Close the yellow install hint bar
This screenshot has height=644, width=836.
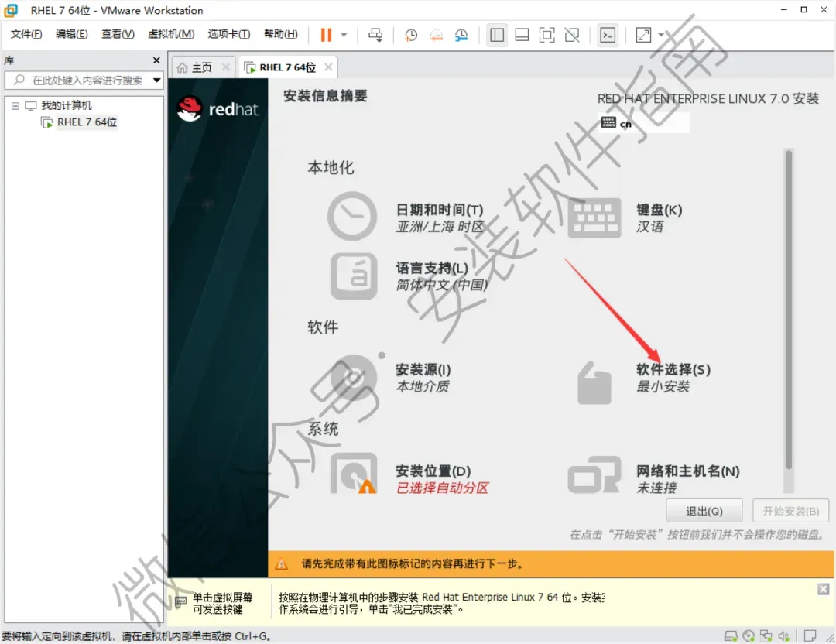point(824,589)
